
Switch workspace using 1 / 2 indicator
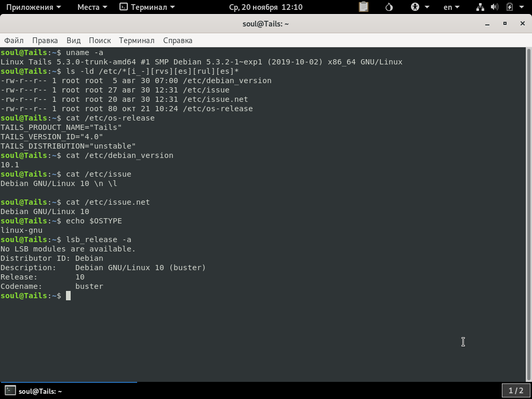(x=516, y=391)
